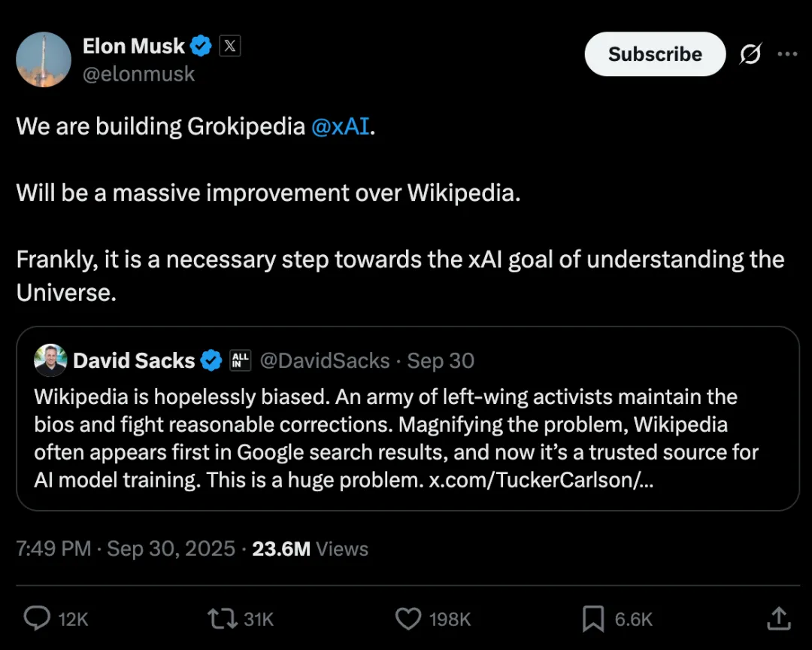The width and height of the screenshot is (812, 650).
Task: Click Elon Musk's profile picture
Action: coord(43,59)
